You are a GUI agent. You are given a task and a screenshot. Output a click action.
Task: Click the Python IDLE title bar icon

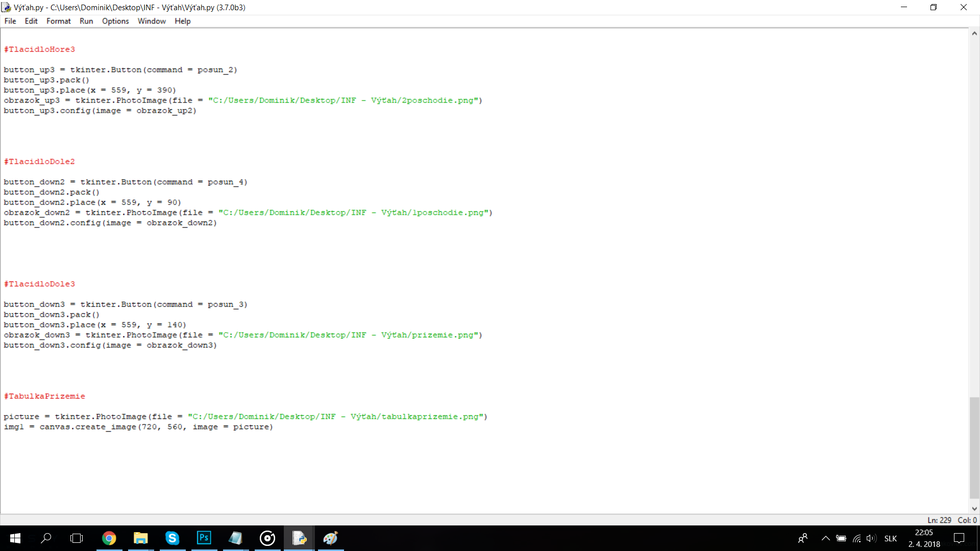pos(6,7)
